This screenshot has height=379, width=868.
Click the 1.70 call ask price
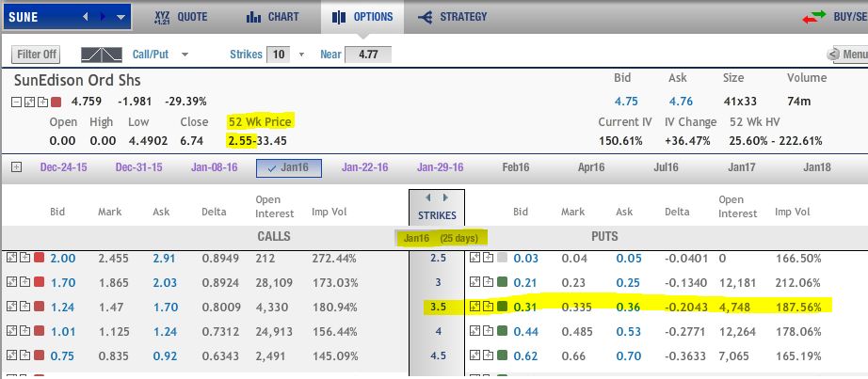166,306
